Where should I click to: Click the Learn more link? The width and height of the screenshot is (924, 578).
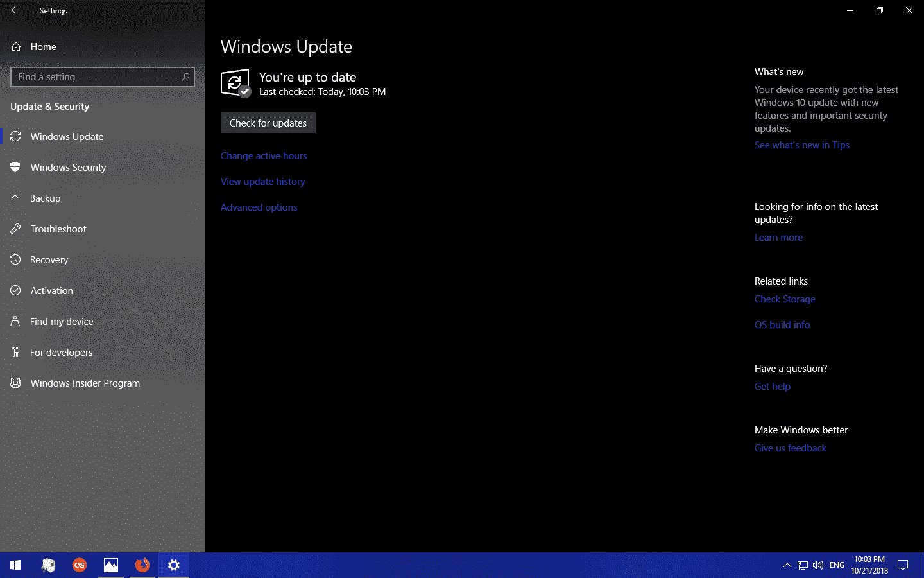click(x=778, y=237)
